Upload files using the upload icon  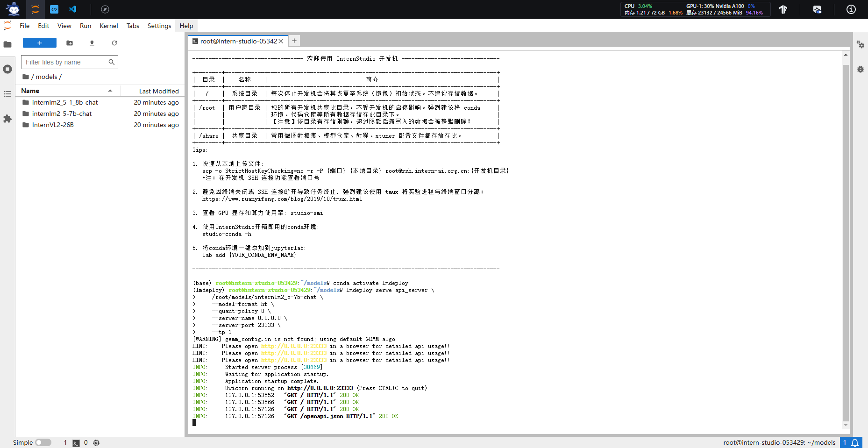tap(92, 43)
